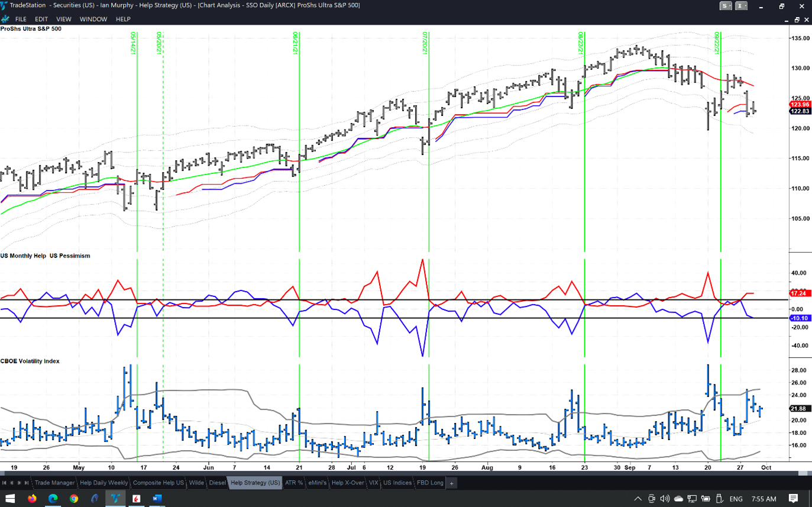Expand hidden system tray icons
The width and height of the screenshot is (812, 507).
(x=638, y=499)
